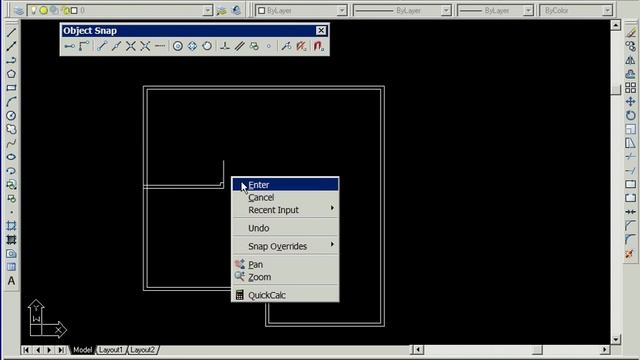This screenshot has width=640, height=360.
Task: Switch to the Layout1 tab
Action: (x=111, y=350)
